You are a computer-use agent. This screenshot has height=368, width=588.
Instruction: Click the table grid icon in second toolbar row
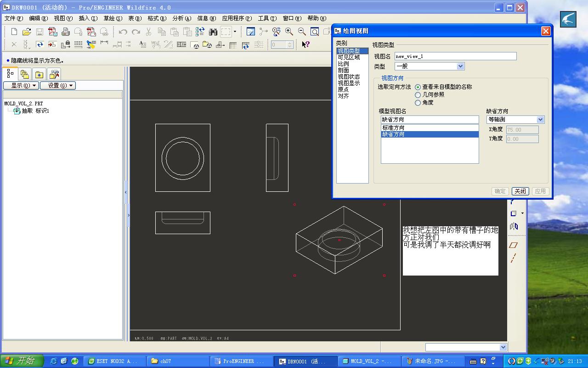233,45
